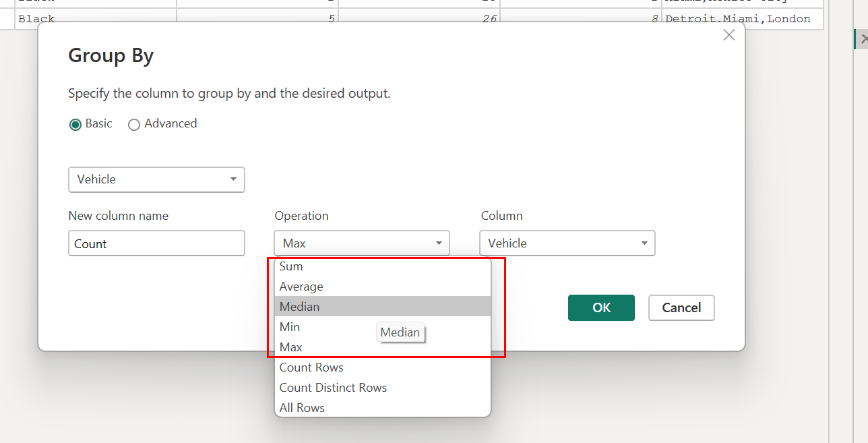The height and width of the screenshot is (443, 868).
Task: Choose Count Distinct Rows option
Action: pos(383,388)
